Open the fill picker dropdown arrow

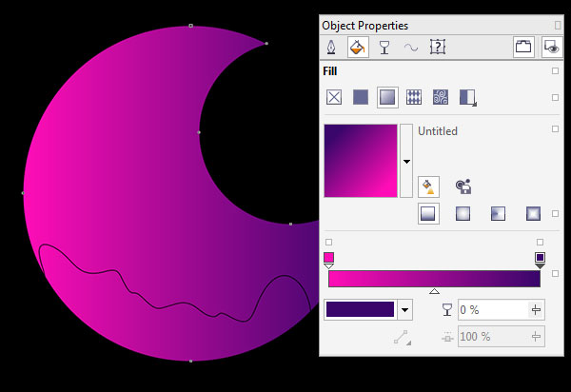406,161
